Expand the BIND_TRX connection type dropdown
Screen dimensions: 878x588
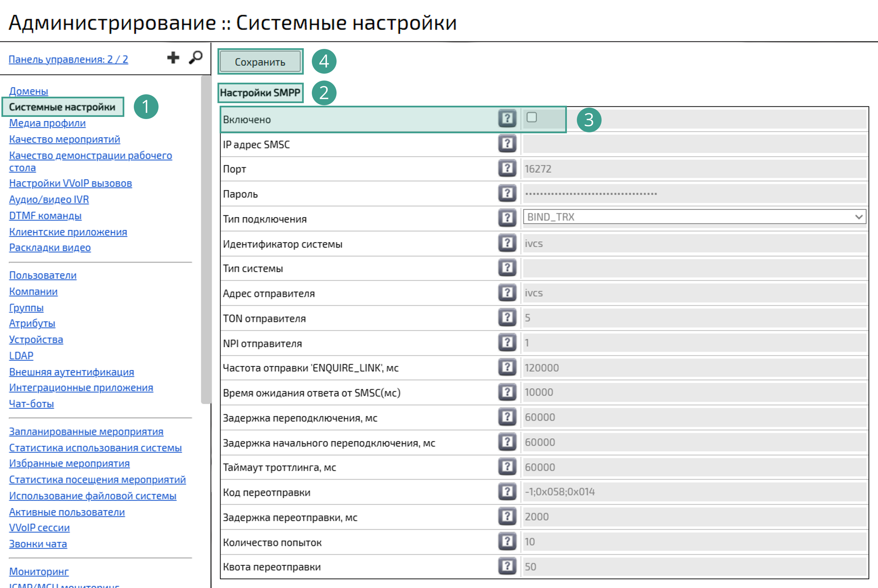[x=694, y=217]
